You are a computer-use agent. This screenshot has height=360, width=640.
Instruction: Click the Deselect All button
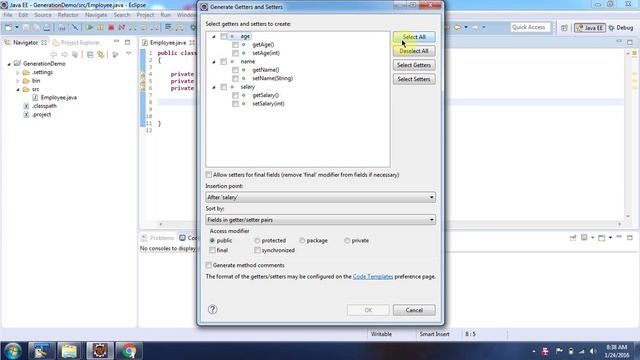[x=414, y=51]
